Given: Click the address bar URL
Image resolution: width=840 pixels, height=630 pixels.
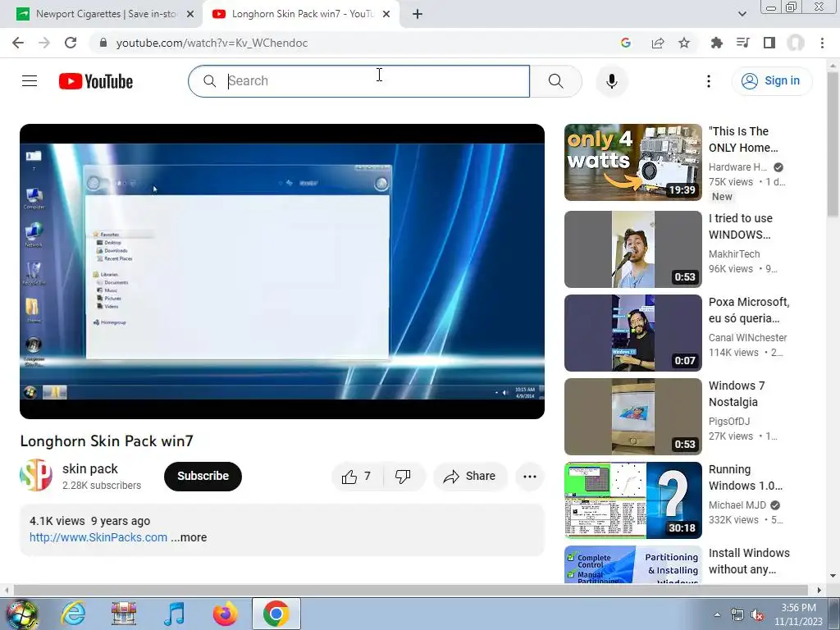Looking at the screenshot, I should pyautogui.click(x=212, y=43).
